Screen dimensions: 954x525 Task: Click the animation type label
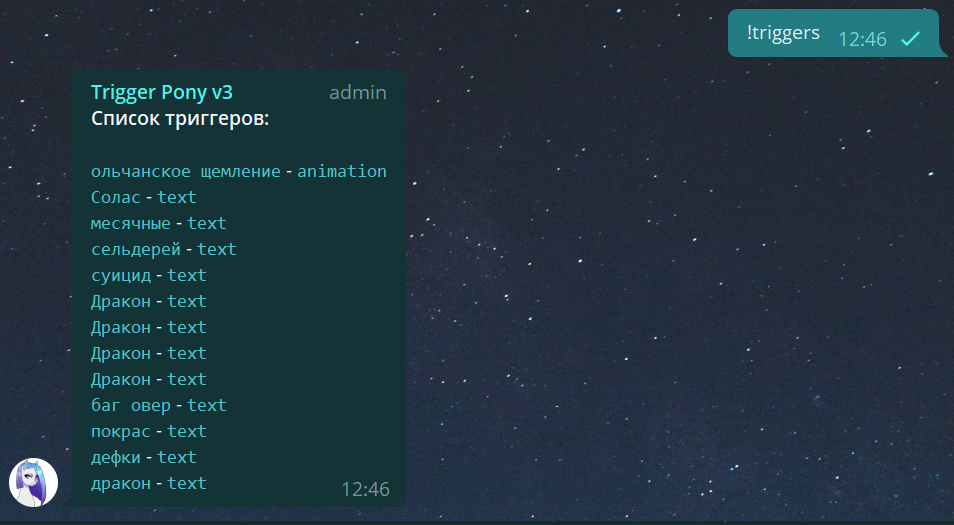coord(342,172)
